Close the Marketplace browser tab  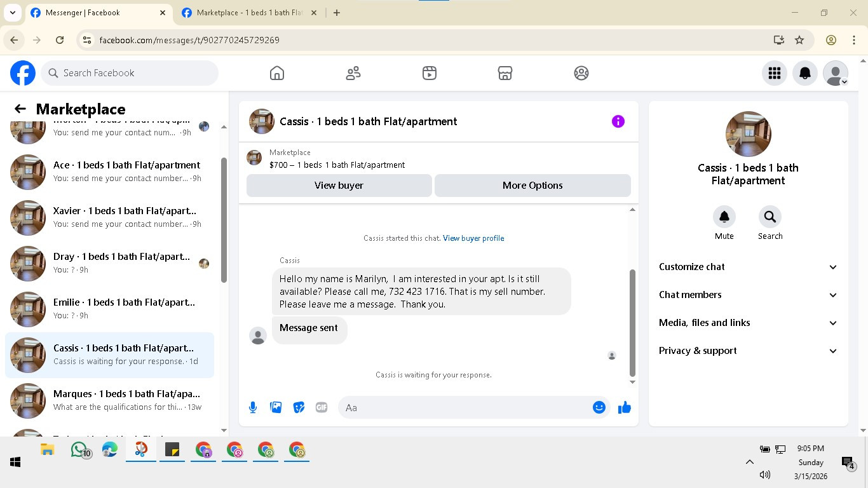pyautogui.click(x=313, y=13)
